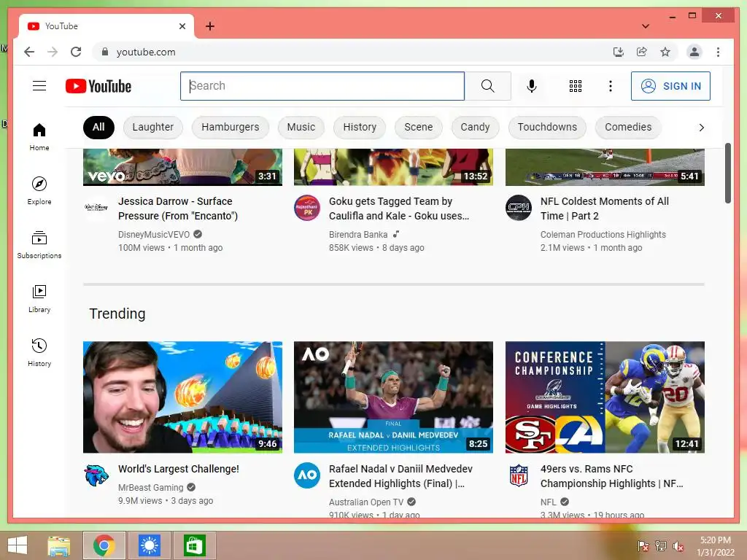747x560 pixels.
Task: Select the Hamburgers chip
Action: click(230, 127)
